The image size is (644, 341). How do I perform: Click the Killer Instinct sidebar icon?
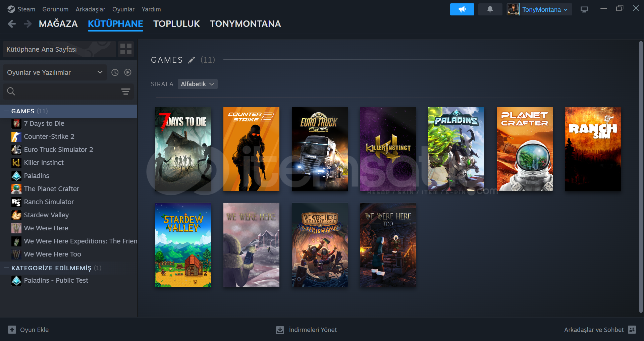coord(16,163)
